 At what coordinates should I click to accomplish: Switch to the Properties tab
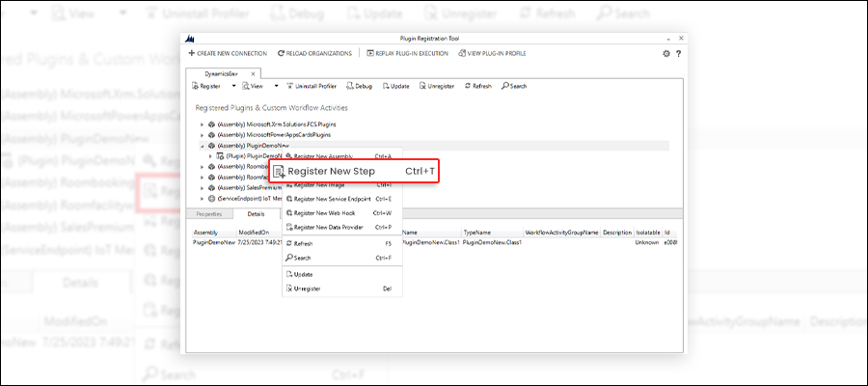(x=209, y=214)
